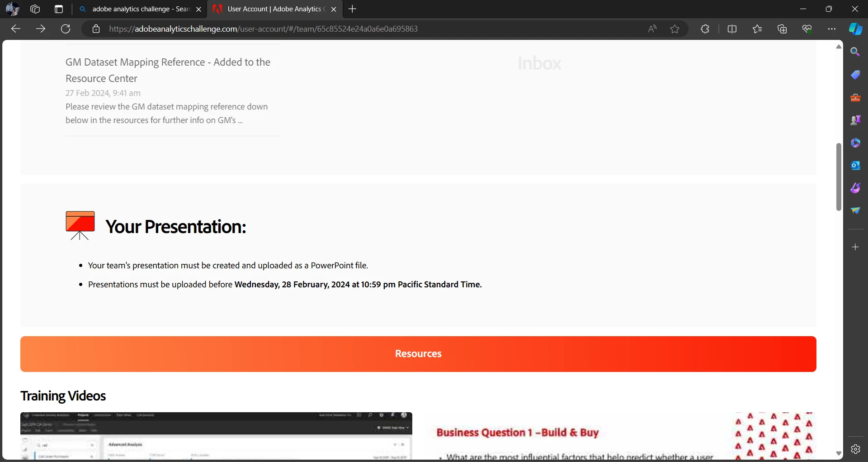Go forward to the next page
868x462 pixels.
pyautogui.click(x=41, y=29)
